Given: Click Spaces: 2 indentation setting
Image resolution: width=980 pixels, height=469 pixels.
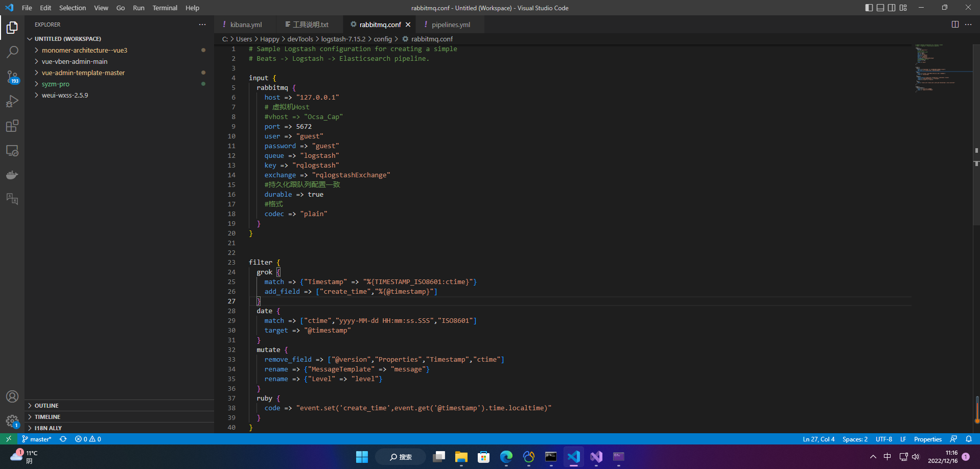Looking at the screenshot, I should click(855, 439).
